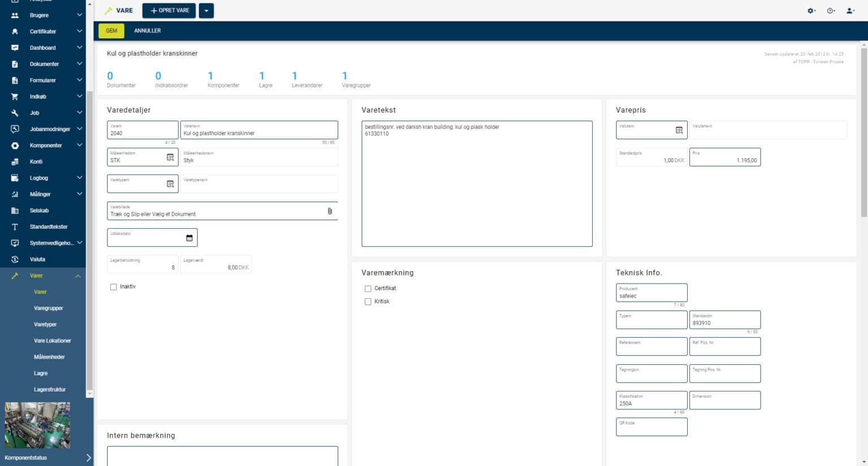Open the 1 Varegrupper link
This screenshot has height=466, width=868.
point(356,79)
